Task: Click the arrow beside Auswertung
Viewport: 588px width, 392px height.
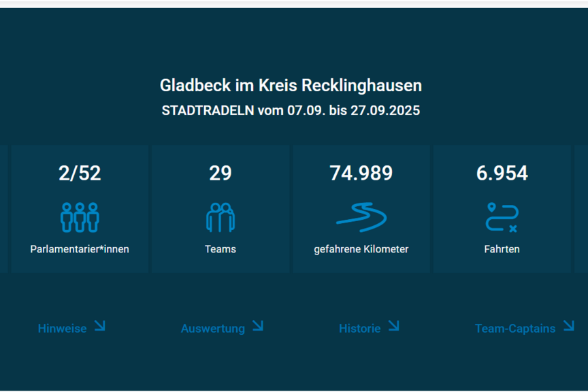Action: tap(257, 326)
